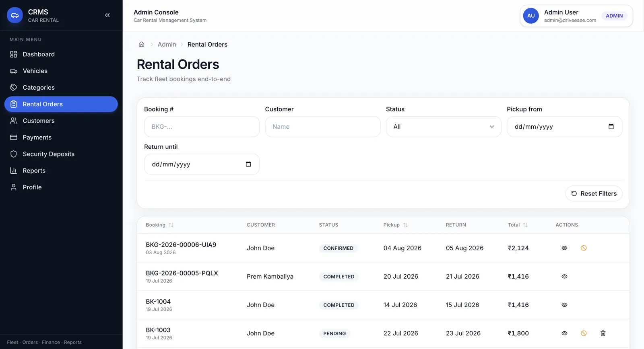644x349 pixels.
Task: View details of booking BK-1003
Action: click(564, 333)
